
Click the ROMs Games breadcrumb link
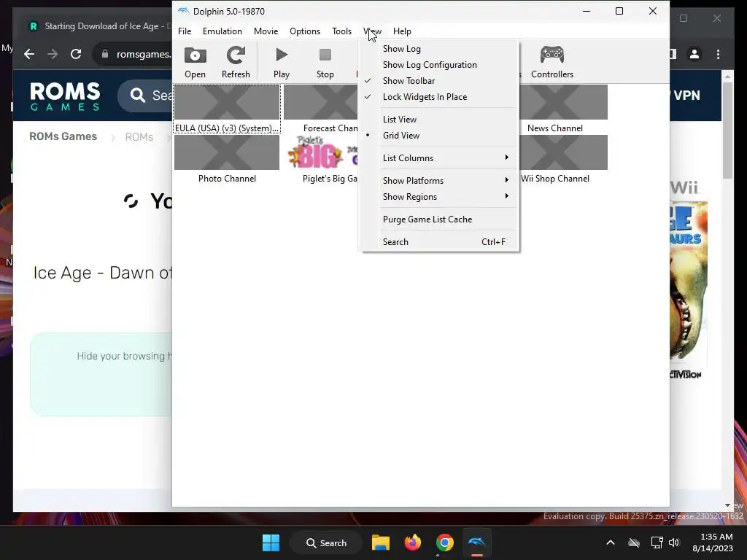pos(63,136)
